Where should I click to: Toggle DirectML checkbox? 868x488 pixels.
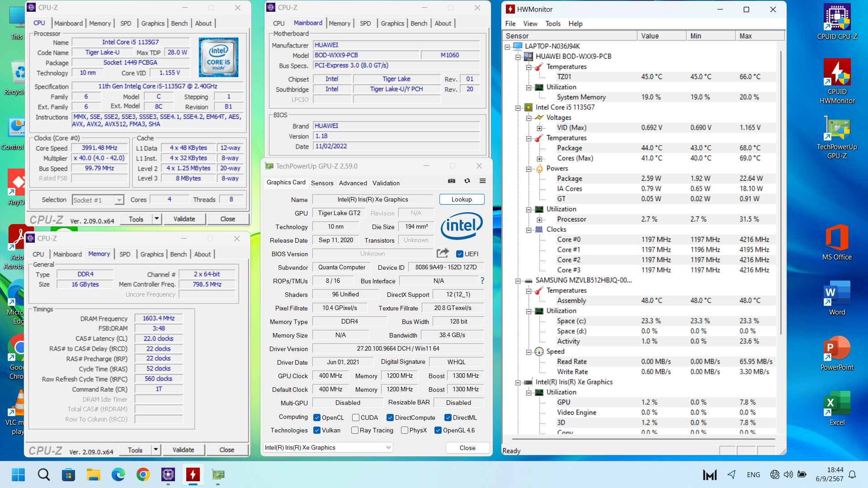pos(448,418)
